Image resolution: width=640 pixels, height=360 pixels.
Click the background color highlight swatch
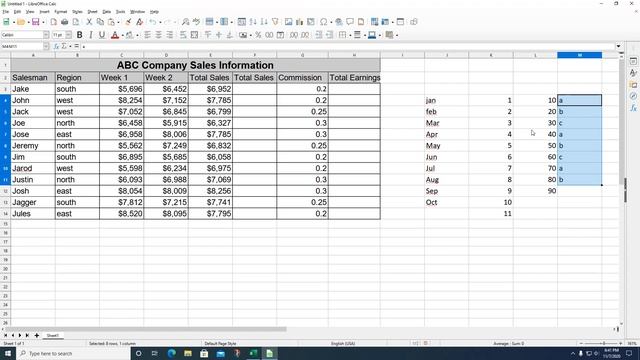pos(129,35)
